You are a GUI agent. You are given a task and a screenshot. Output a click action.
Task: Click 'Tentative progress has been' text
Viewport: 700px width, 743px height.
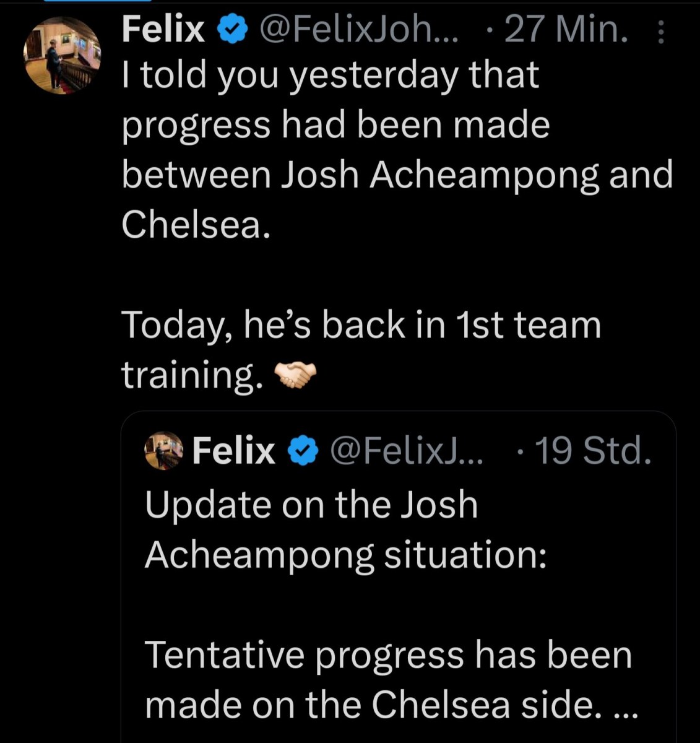[x=389, y=655]
